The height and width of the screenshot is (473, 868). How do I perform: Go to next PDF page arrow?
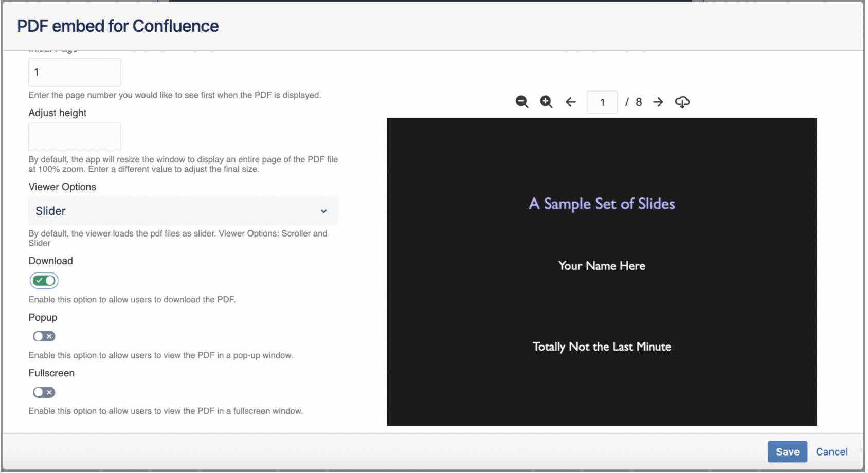coord(658,102)
